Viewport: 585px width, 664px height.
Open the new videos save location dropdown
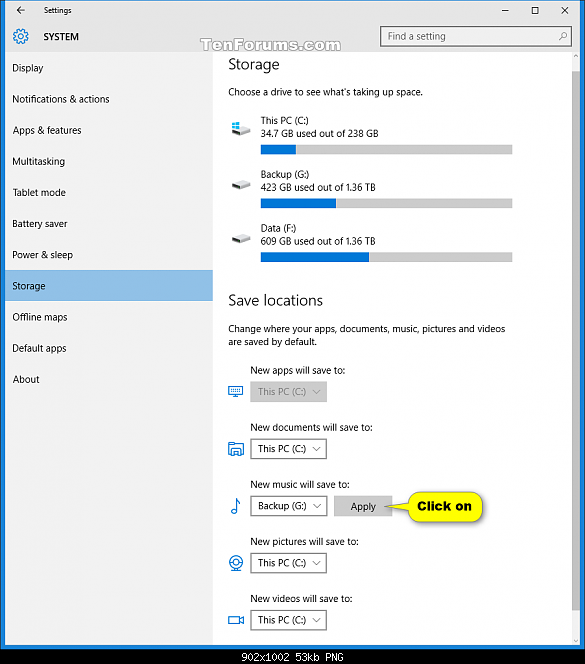click(x=288, y=620)
